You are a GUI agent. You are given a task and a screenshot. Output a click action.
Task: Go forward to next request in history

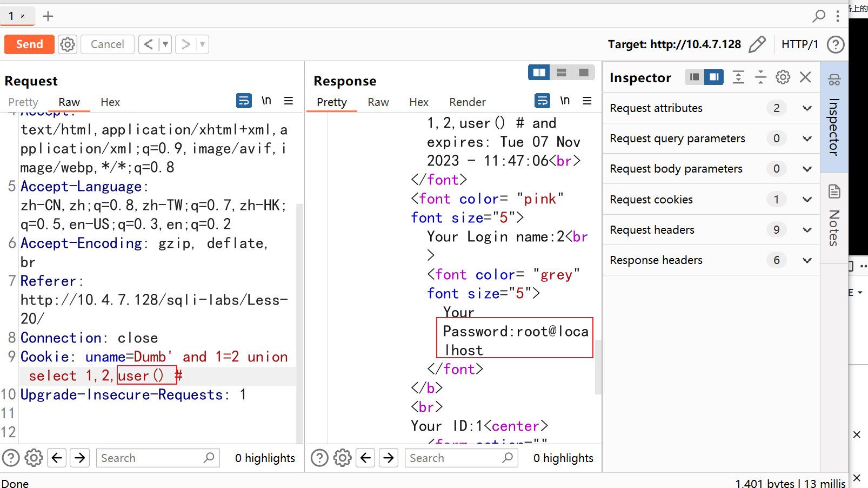[185, 44]
